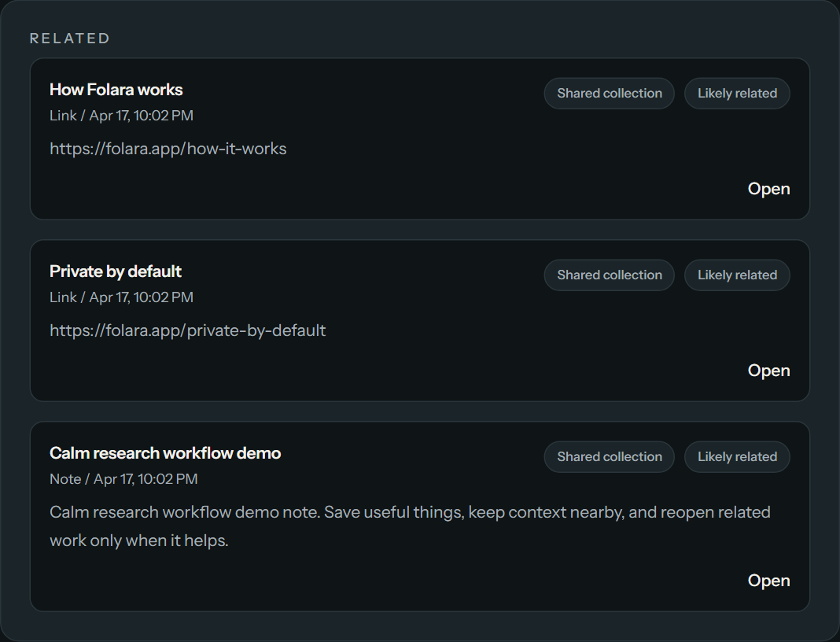Select the URL https://folara.app/how-it-works
The image size is (840, 642).
pyautogui.click(x=168, y=148)
